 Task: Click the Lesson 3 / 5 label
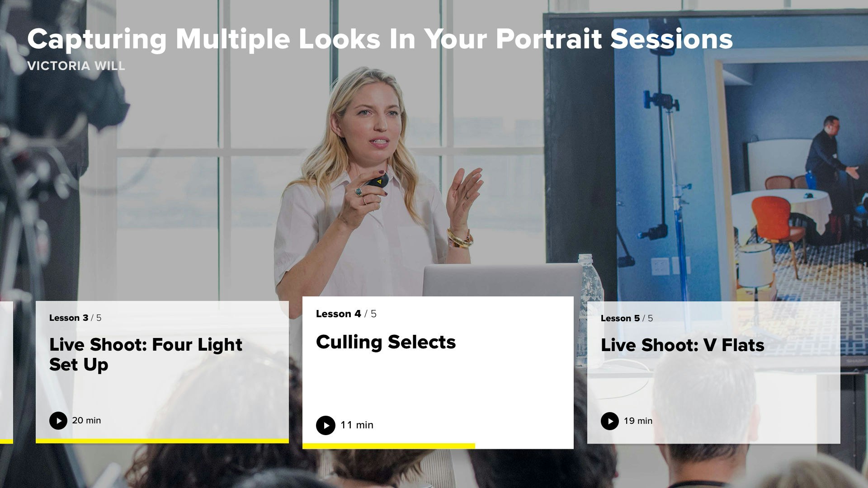click(75, 318)
